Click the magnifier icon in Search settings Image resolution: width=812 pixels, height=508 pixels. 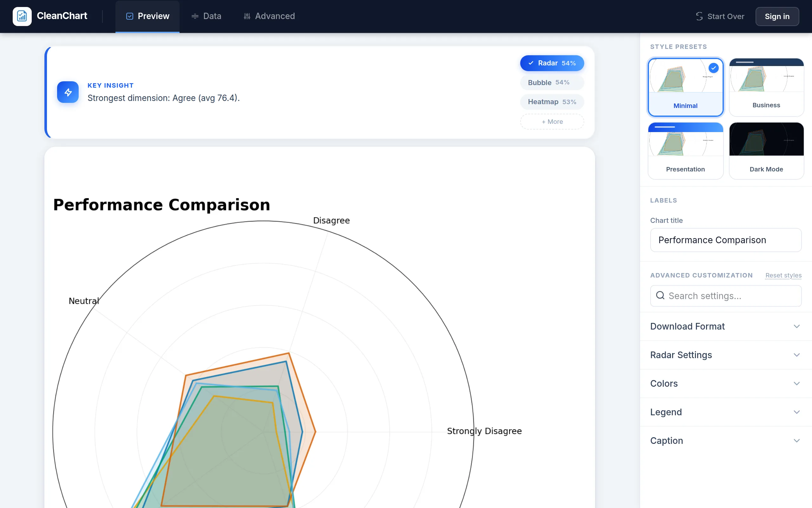pos(660,295)
